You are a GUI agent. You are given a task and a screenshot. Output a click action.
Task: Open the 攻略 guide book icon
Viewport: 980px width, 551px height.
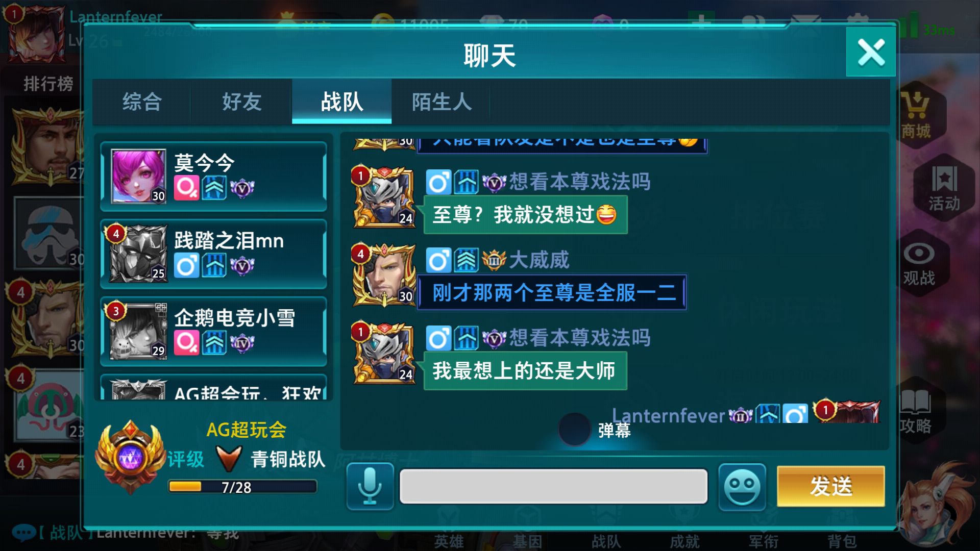pos(916,411)
